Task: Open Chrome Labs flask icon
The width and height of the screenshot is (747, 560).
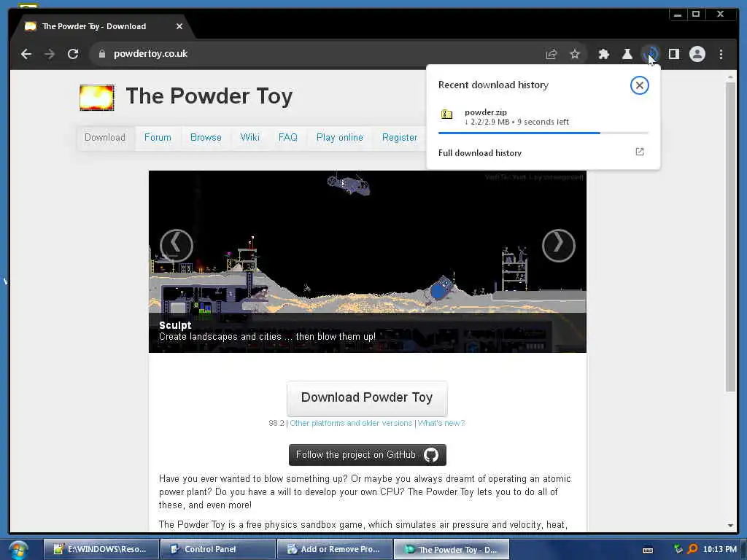Action: click(x=627, y=54)
